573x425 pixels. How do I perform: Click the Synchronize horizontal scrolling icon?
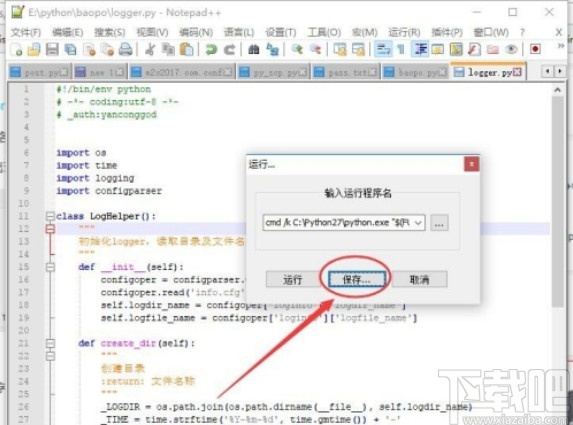(358, 49)
